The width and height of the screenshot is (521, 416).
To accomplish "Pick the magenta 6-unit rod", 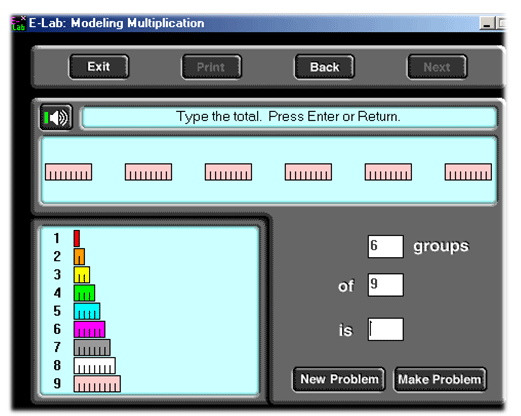I will [90, 329].
